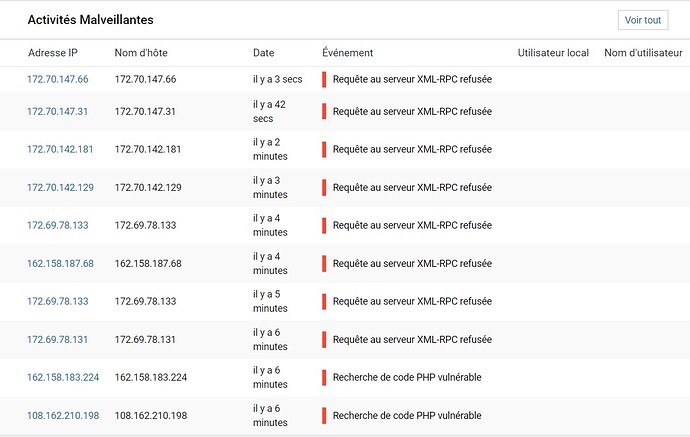Viewport: 690px width, 437px height.
Task: Click the Utilisateur local column header
Action: (553, 53)
